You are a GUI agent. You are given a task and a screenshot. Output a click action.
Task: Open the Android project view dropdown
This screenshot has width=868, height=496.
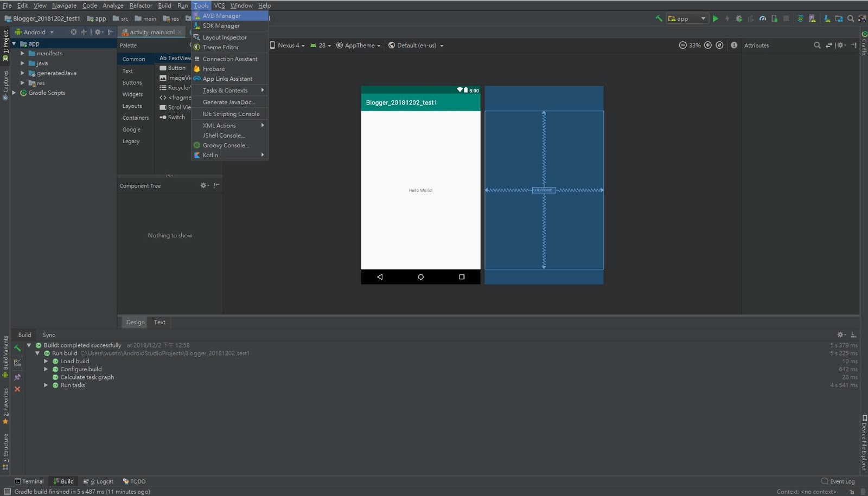pos(35,32)
